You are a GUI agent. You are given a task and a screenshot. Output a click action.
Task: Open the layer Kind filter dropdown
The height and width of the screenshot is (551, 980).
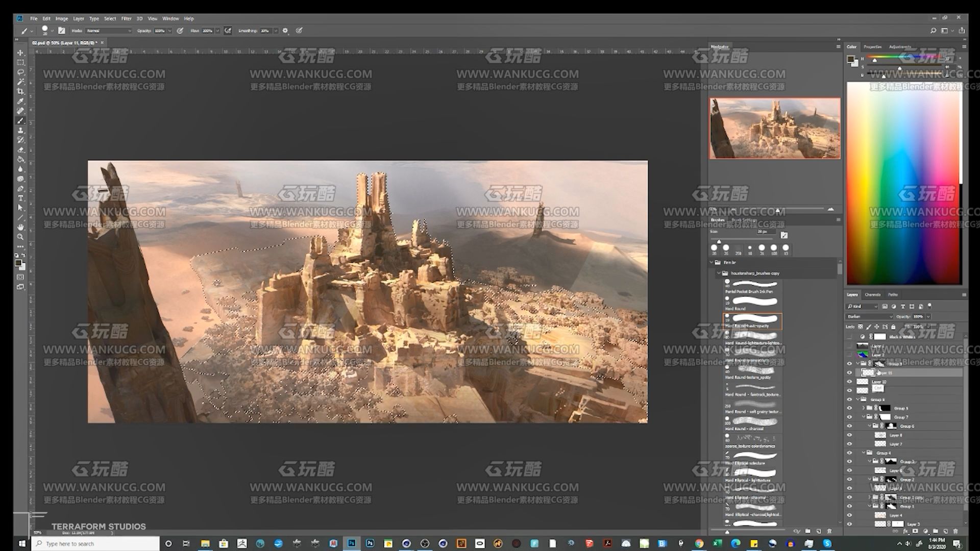pos(862,307)
